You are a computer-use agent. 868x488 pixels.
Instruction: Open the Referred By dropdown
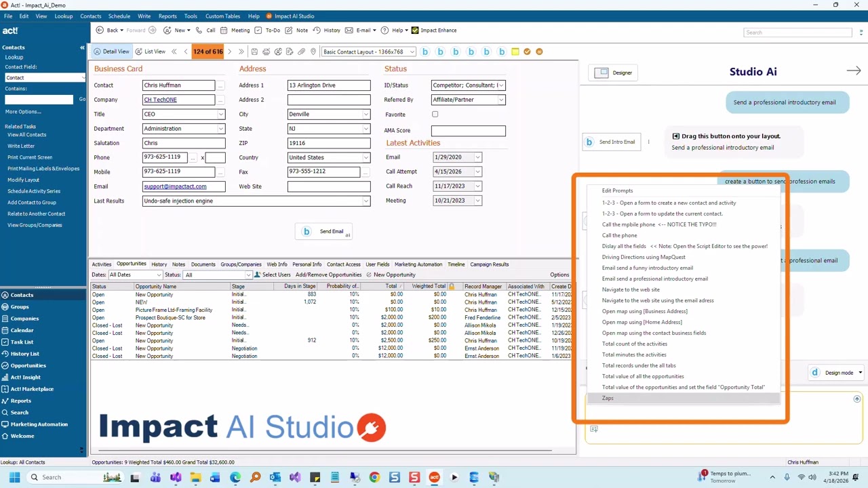[x=501, y=100]
